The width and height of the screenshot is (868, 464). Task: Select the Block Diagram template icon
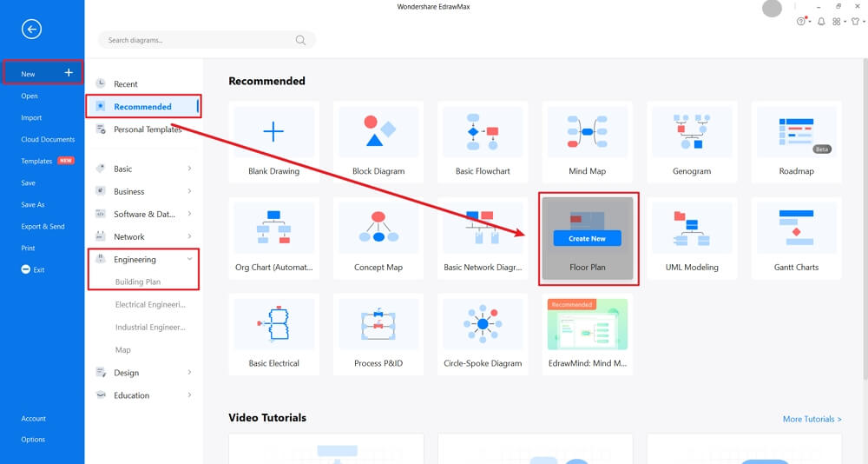click(378, 131)
